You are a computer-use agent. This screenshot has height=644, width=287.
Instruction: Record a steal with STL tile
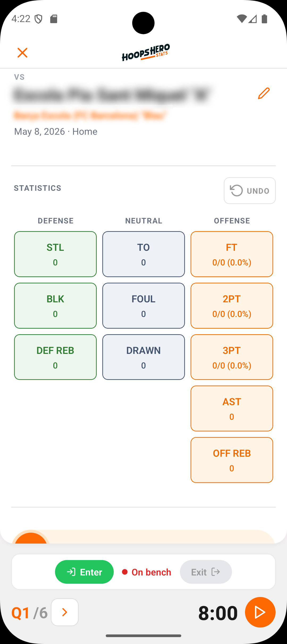55,254
